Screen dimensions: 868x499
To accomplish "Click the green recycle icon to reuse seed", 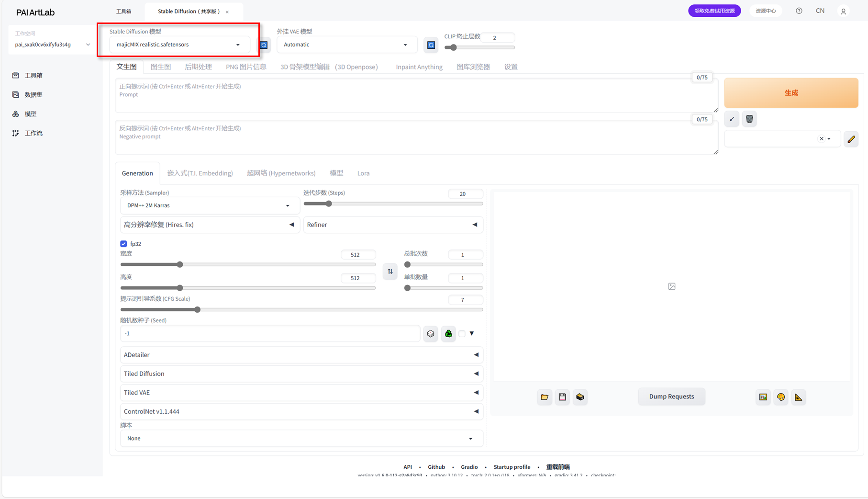I will [448, 334].
